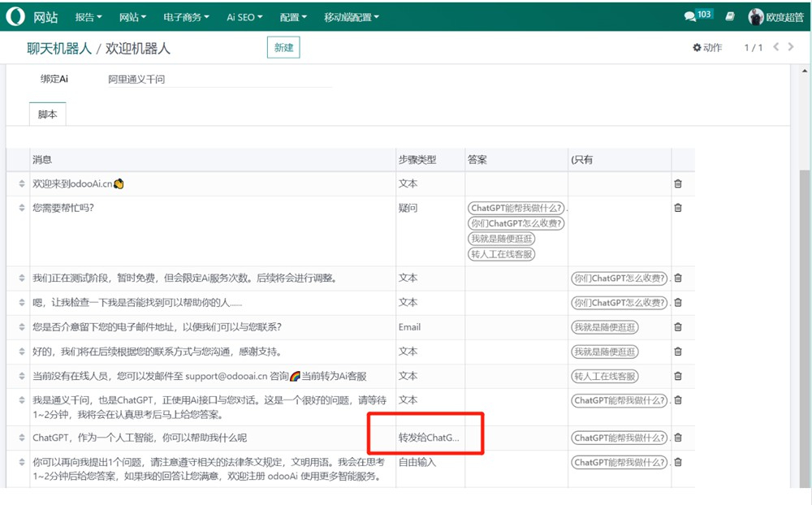Open the 配置 dropdown menu
Image resolution: width=812 pixels, height=505 pixels.
293,17
